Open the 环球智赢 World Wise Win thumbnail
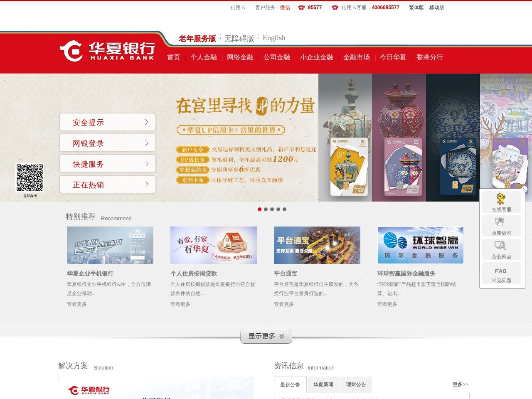Image resolution: width=532 pixels, height=399 pixels. pyautogui.click(x=420, y=245)
